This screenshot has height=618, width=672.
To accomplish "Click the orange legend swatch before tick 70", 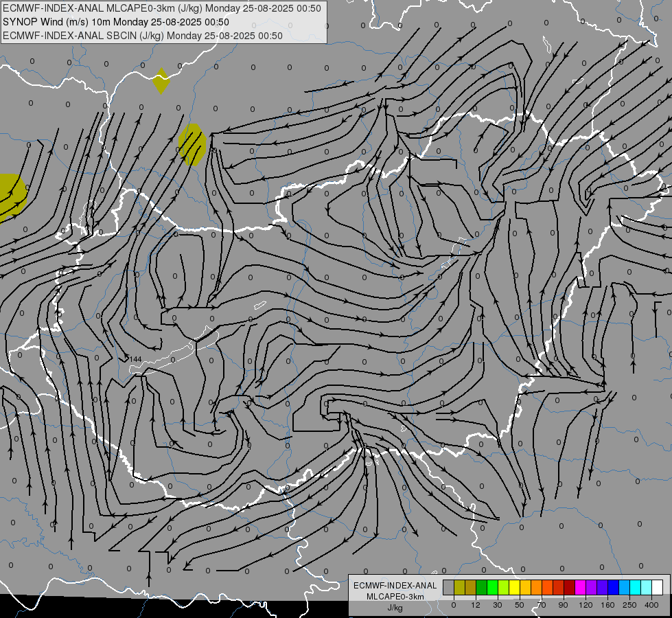I will [537, 587].
